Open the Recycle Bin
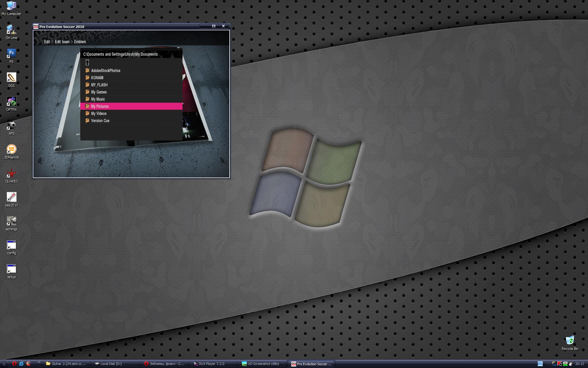The width and height of the screenshot is (588, 368). (x=570, y=341)
